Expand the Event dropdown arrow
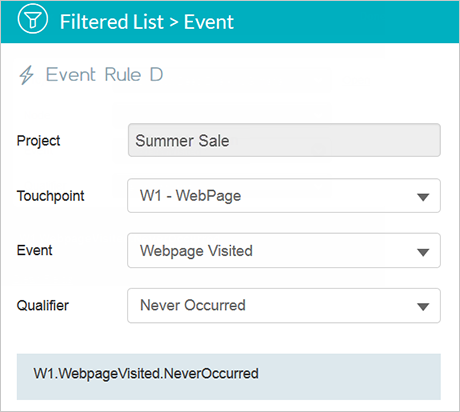460x412 pixels. click(x=423, y=252)
